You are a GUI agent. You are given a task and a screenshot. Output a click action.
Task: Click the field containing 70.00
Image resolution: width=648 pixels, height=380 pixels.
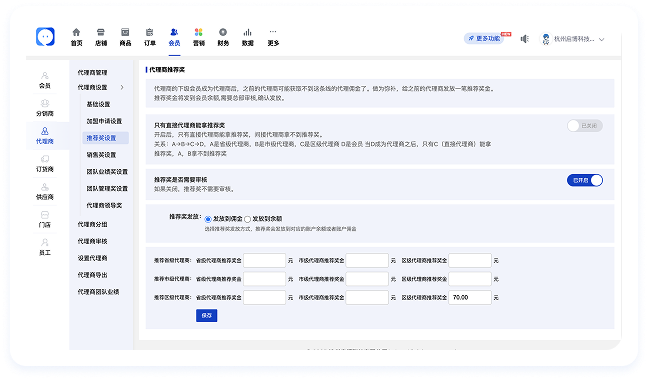click(470, 297)
